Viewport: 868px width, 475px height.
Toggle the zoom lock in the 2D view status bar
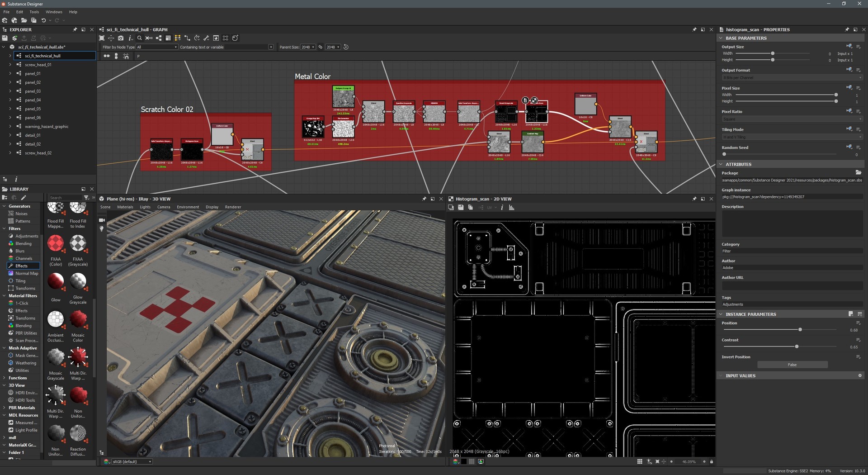point(712,461)
